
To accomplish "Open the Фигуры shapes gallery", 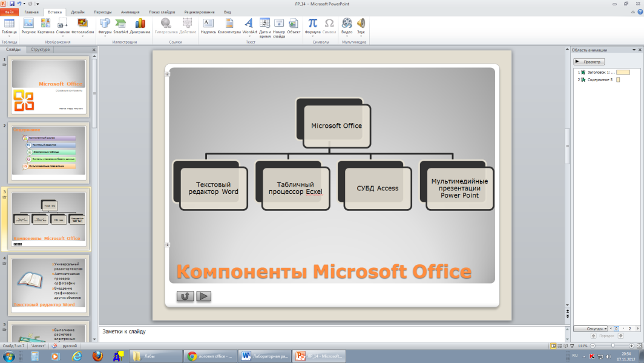I will coord(105,27).
